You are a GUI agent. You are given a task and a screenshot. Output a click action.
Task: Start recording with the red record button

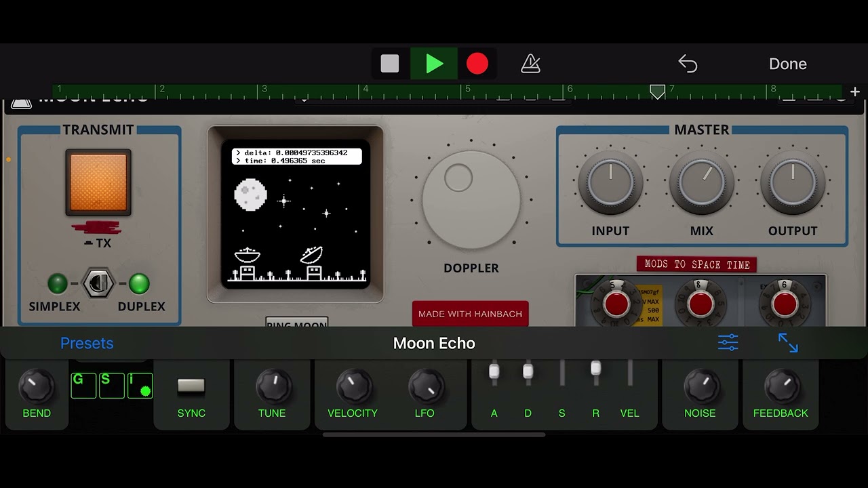[x=477, y=64]
